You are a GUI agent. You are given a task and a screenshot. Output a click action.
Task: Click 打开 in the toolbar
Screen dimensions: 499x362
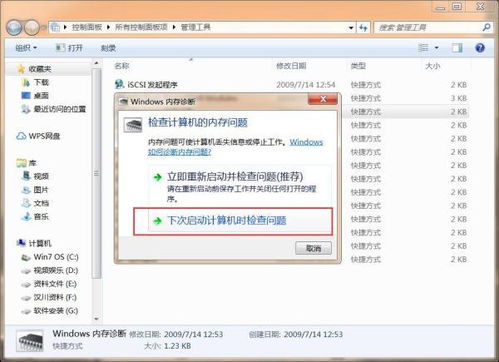coord(69,48)
